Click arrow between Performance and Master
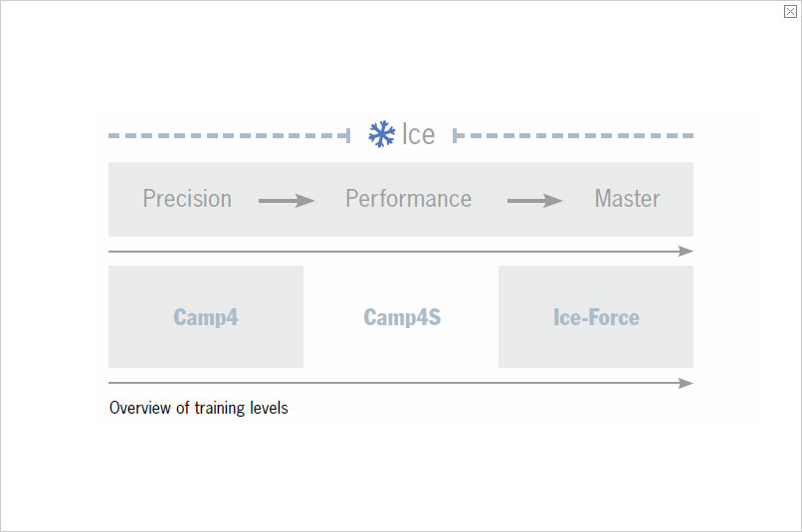The height and width of the screenshot is (532, 802). click(x=535, y=201)
